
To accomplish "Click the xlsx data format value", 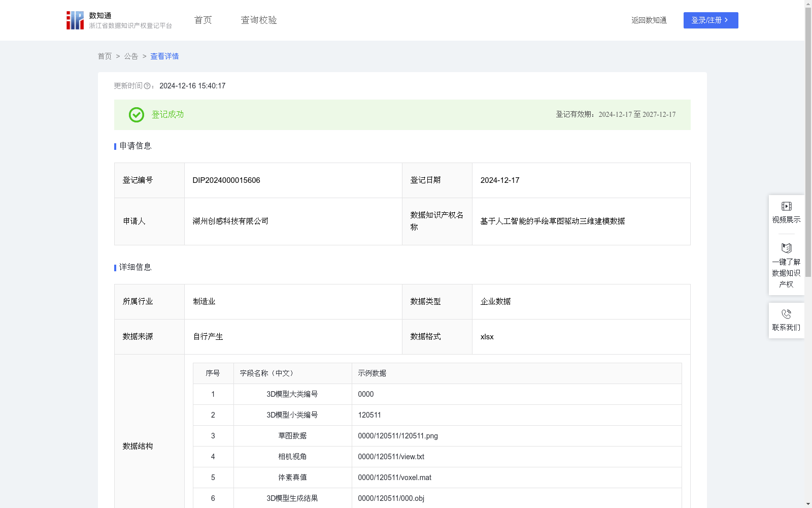I will click(487, 337).
